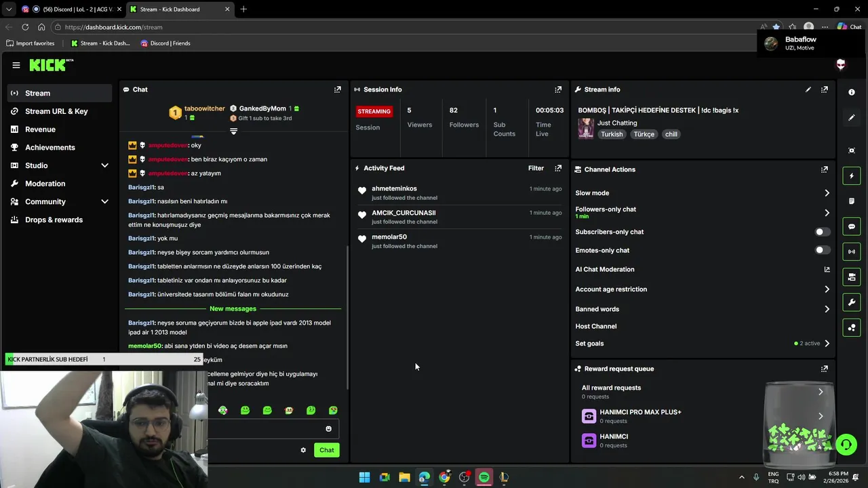Go to Revenue page
The image size is (868, 488).
60,129
